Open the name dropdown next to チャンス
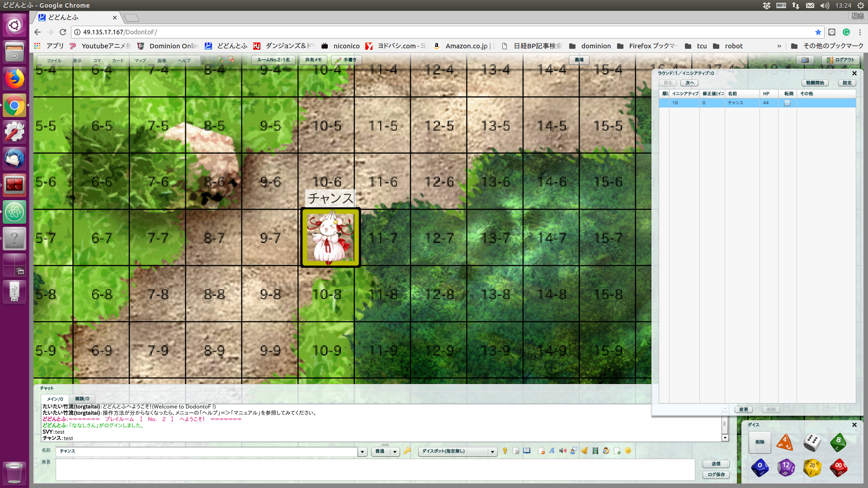Viewport: 868px width, 488px height. coord(362,451)
